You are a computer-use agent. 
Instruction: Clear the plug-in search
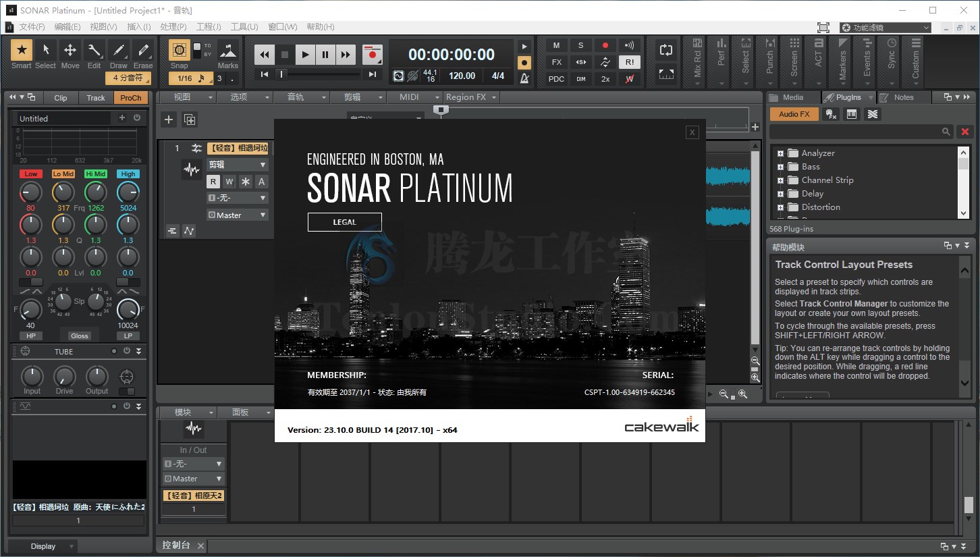pyautogui.click(x=965, y=132)
